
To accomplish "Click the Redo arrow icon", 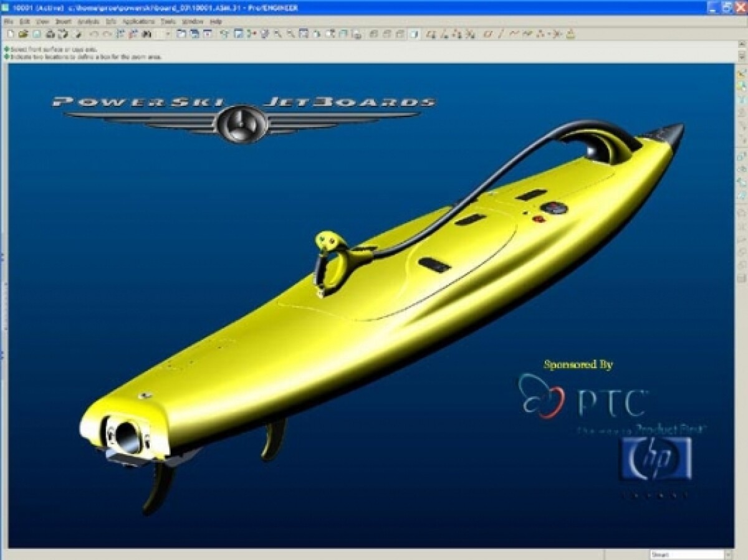I will (107, 34).
